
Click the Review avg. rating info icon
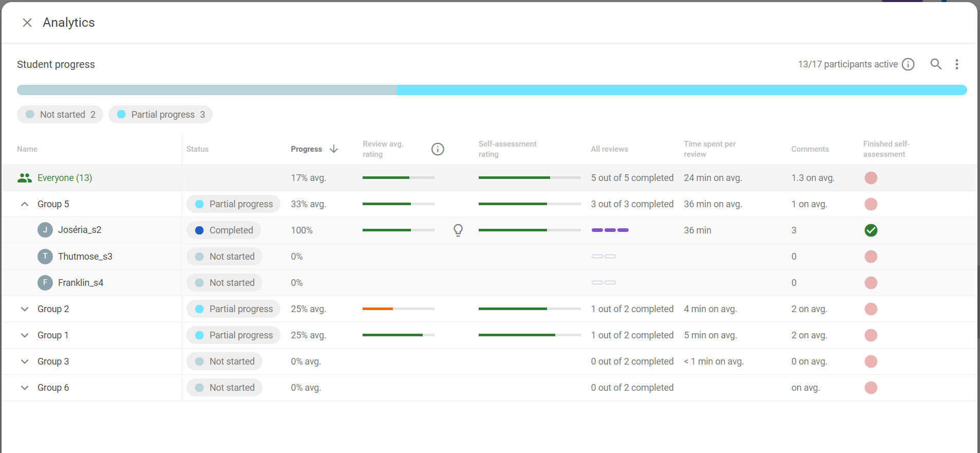coord(438,149)
